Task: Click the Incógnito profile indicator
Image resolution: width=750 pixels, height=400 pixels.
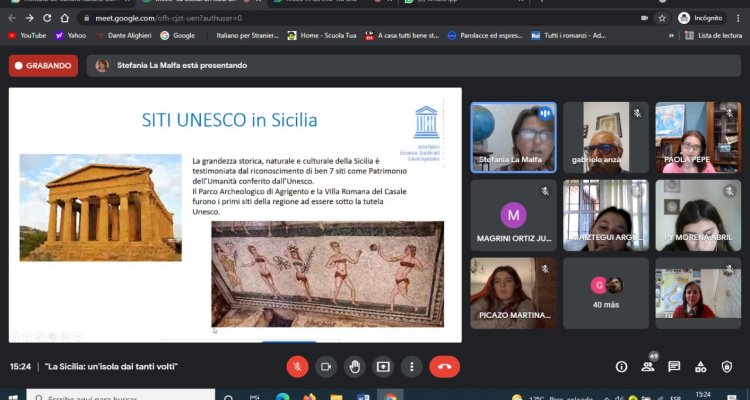Action: [x=700, y=18]
